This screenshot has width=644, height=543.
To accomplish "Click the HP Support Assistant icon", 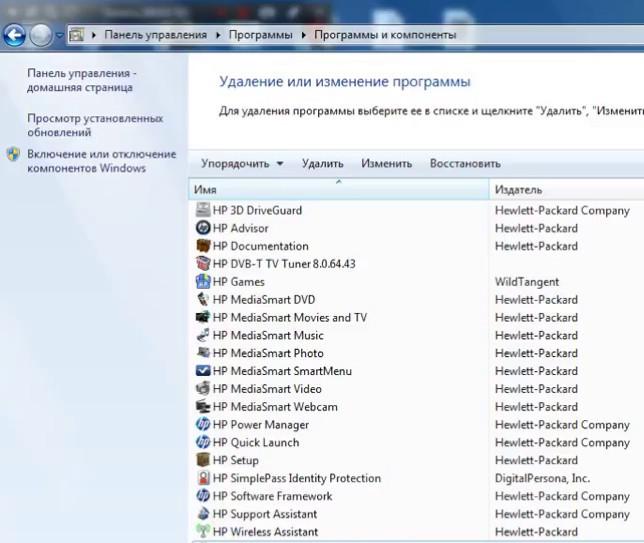I will 203,513.
